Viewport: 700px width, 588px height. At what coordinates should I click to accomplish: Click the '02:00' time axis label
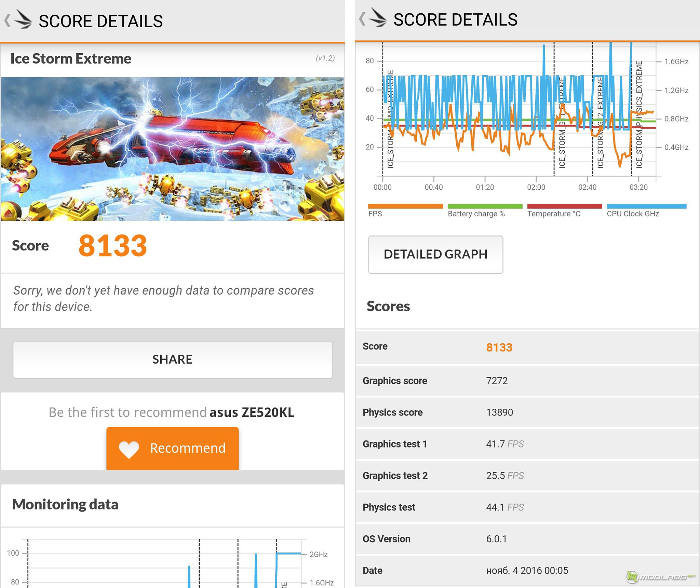536,187
